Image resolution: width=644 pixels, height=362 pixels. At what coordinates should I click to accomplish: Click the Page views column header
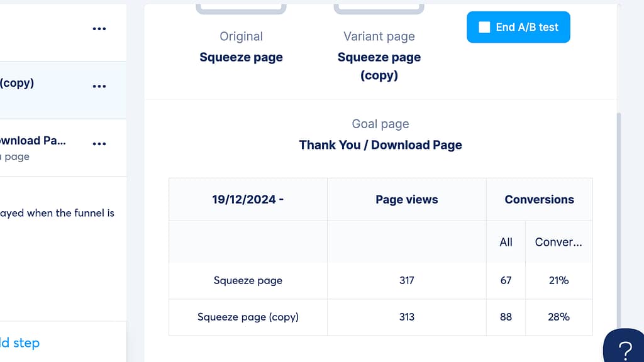click(406, 200)
